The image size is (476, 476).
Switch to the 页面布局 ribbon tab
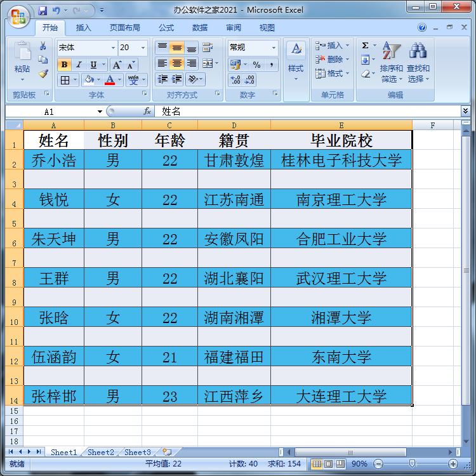[x=125, y=28]
